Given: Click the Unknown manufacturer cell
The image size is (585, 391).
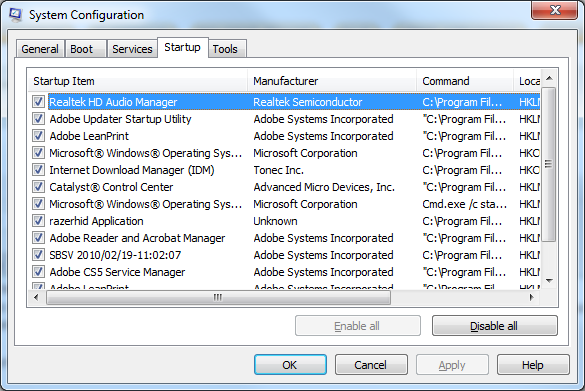Looking at the screenshot, I should coord(275,221).
